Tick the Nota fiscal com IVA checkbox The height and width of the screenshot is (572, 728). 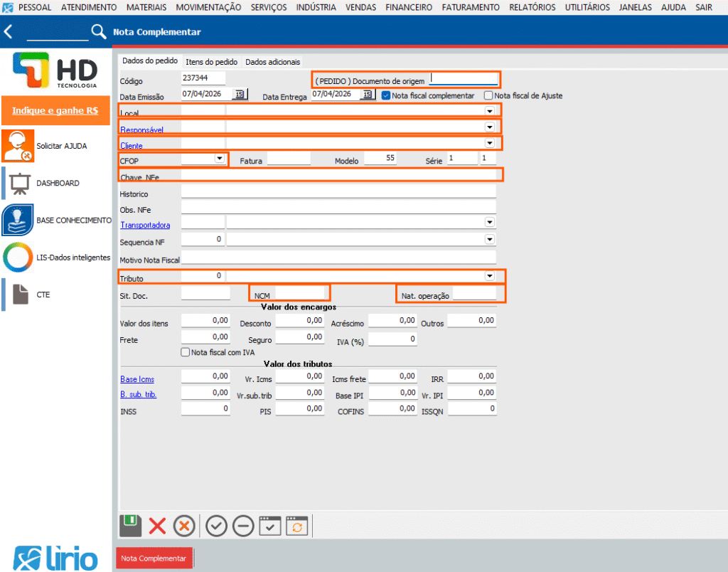point(186,352)
